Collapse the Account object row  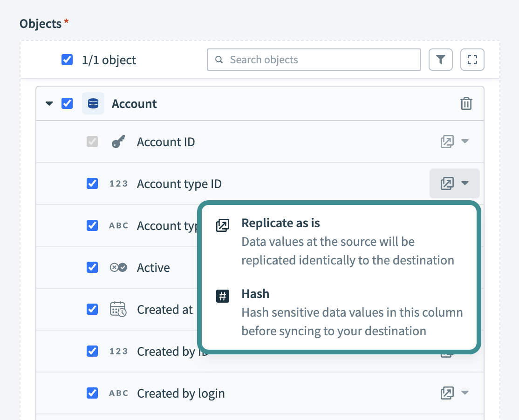[x=49, y=103]
